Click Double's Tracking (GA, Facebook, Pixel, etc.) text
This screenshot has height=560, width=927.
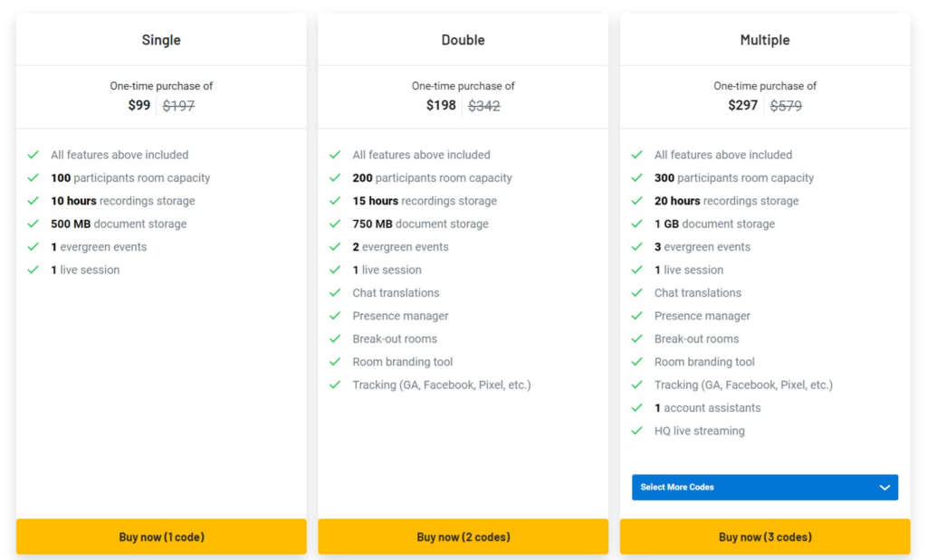pos(441,384)
